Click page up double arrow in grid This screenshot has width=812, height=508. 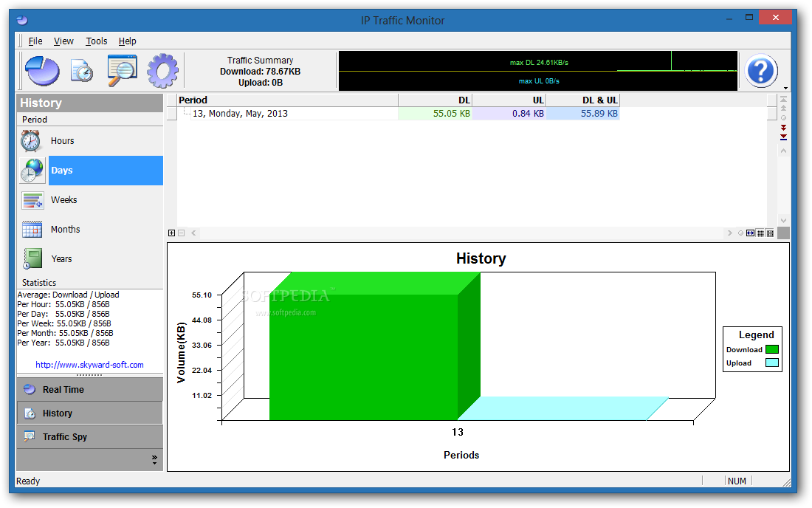[x=783, y=109]
